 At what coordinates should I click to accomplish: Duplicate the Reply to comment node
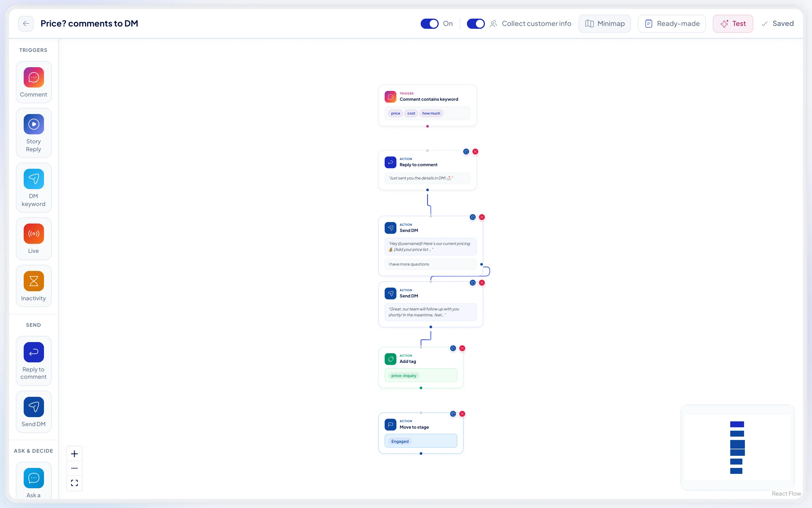pos(466,152)
